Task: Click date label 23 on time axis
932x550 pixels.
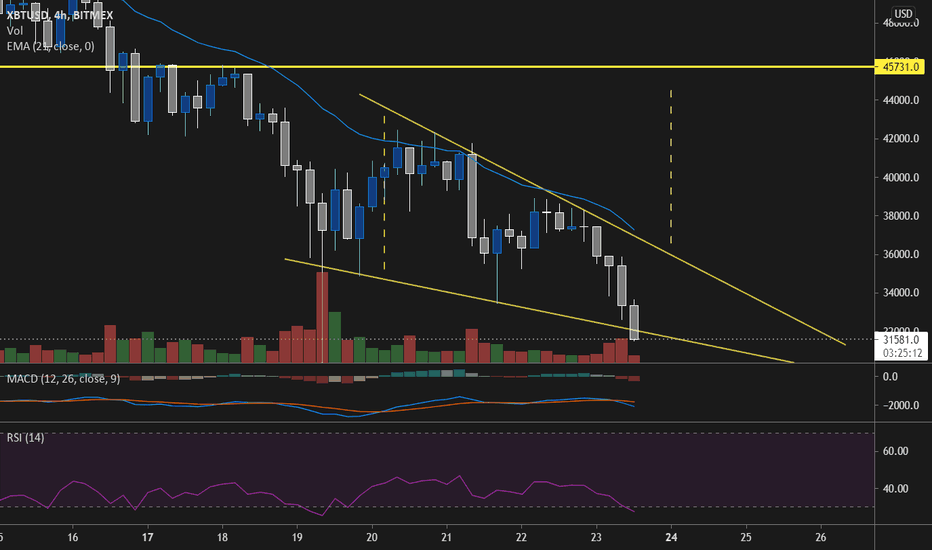Action: (x=596, y=538)
